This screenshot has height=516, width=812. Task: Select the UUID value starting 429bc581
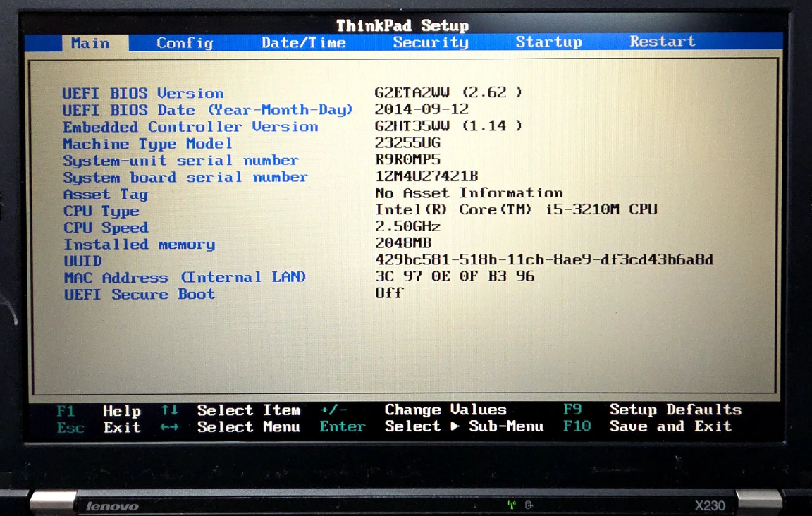pyautogui.click(x=544, y=259)
